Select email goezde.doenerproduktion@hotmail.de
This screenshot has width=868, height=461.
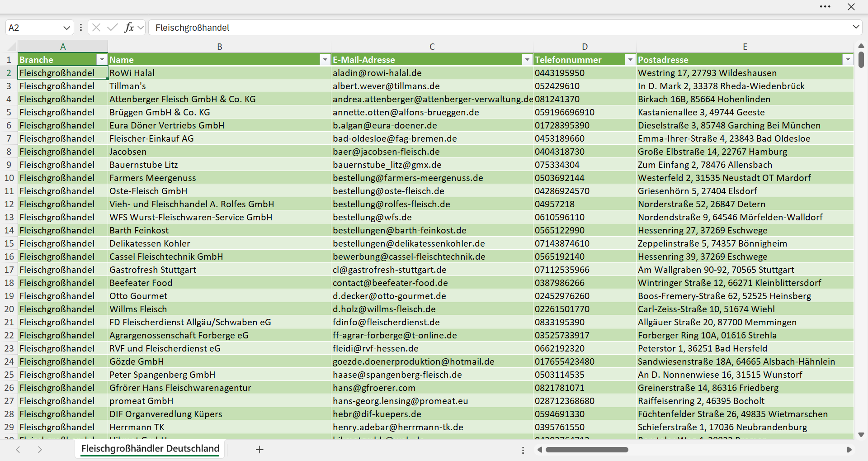[x=432, y=361]
